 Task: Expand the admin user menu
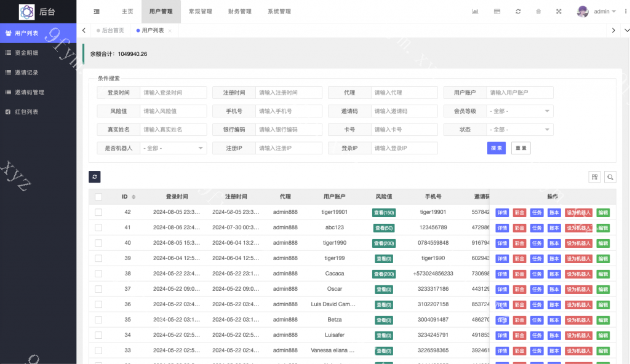[605, 12]
